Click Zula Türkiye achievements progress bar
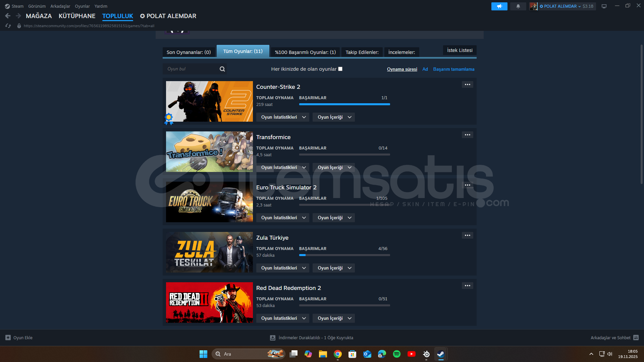 [344, 255]
